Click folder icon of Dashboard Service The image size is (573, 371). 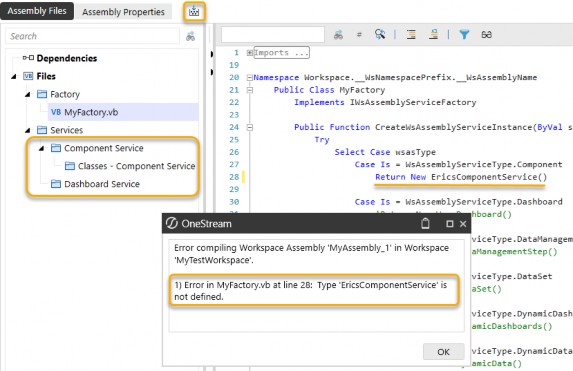56,184
